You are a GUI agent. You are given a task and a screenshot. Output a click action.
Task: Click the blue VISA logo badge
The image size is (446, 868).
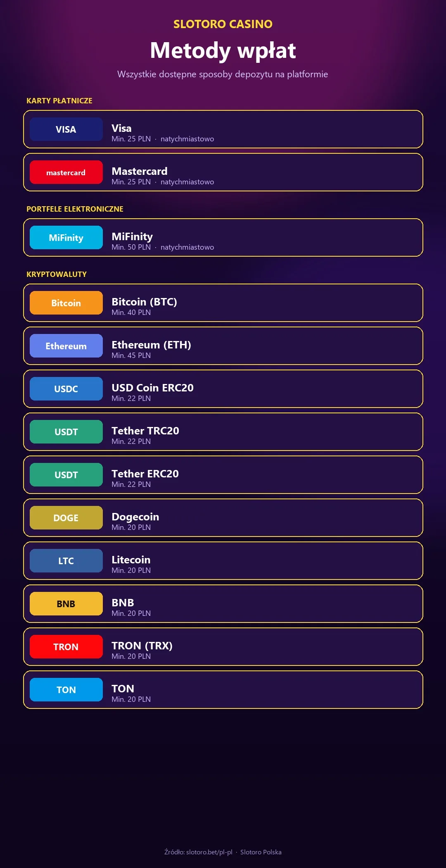[66, 129]
